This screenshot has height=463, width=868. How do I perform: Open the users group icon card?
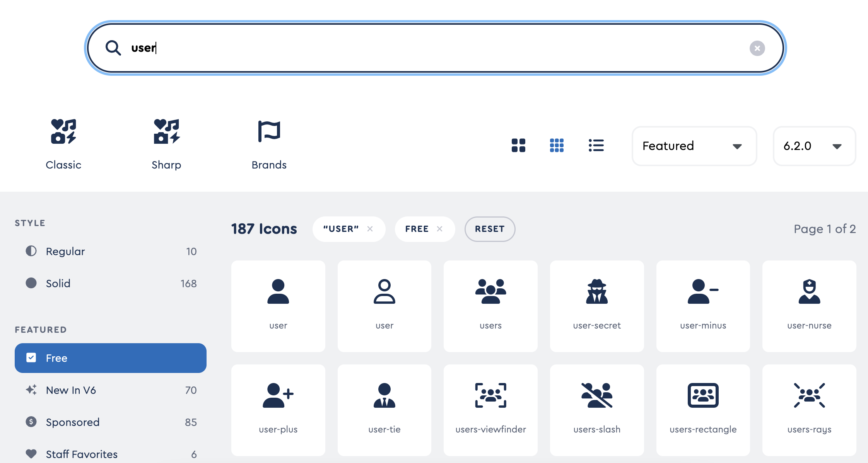click(490, 306)
